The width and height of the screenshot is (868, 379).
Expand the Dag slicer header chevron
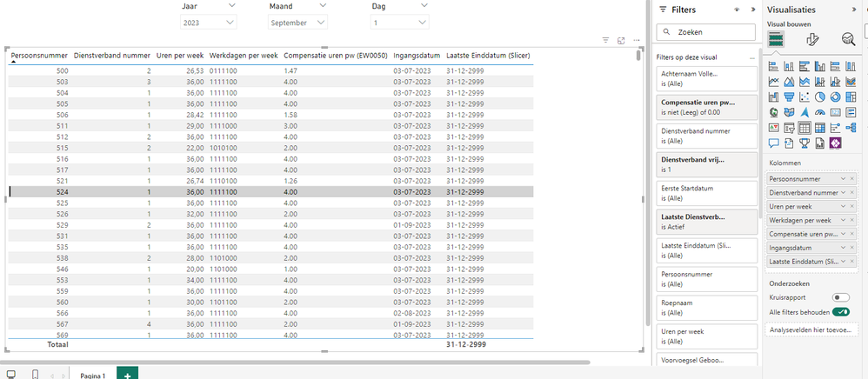point(424,5)
